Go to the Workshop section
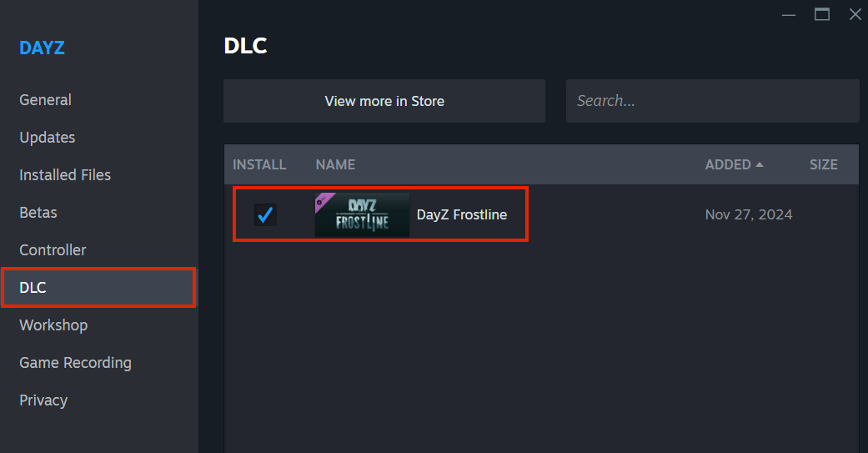 [x=53, y=325]
